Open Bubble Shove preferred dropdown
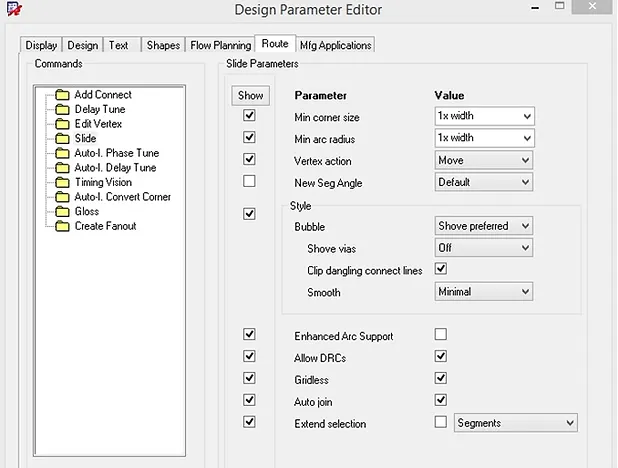The height and width of the screenshot is (468, 618). [484, 226]
